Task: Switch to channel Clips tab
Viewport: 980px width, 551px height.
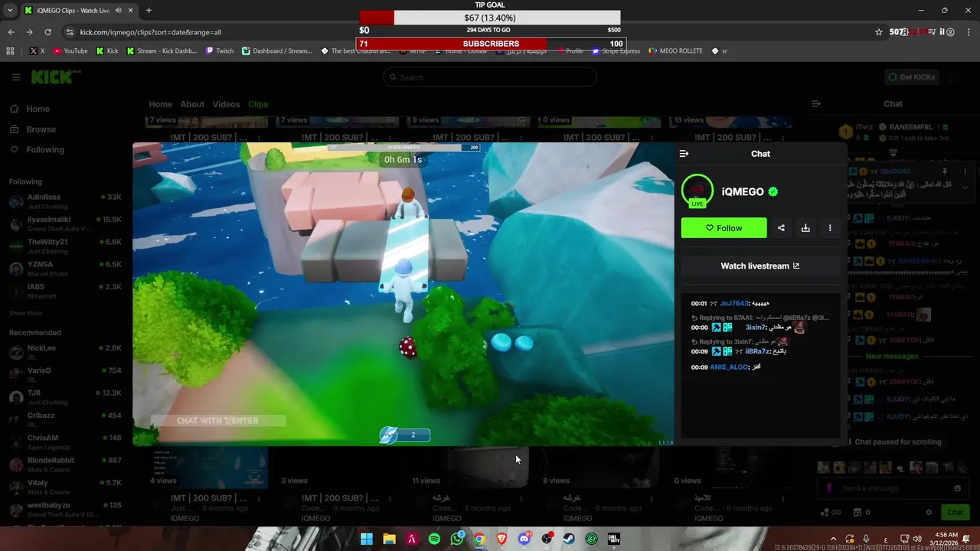Action: coord(258,104)
